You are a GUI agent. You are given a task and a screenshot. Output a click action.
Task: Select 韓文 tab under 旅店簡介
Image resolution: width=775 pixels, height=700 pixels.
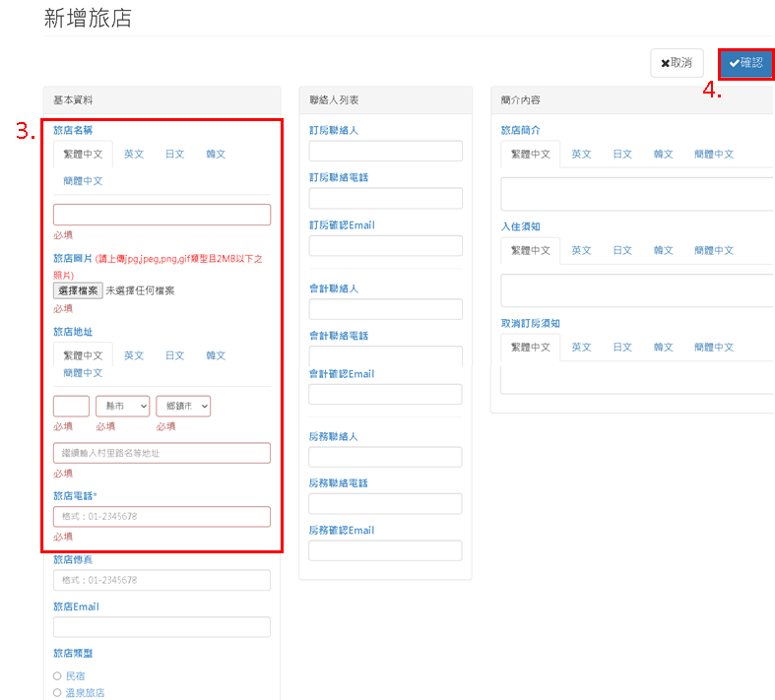[663, 155]
